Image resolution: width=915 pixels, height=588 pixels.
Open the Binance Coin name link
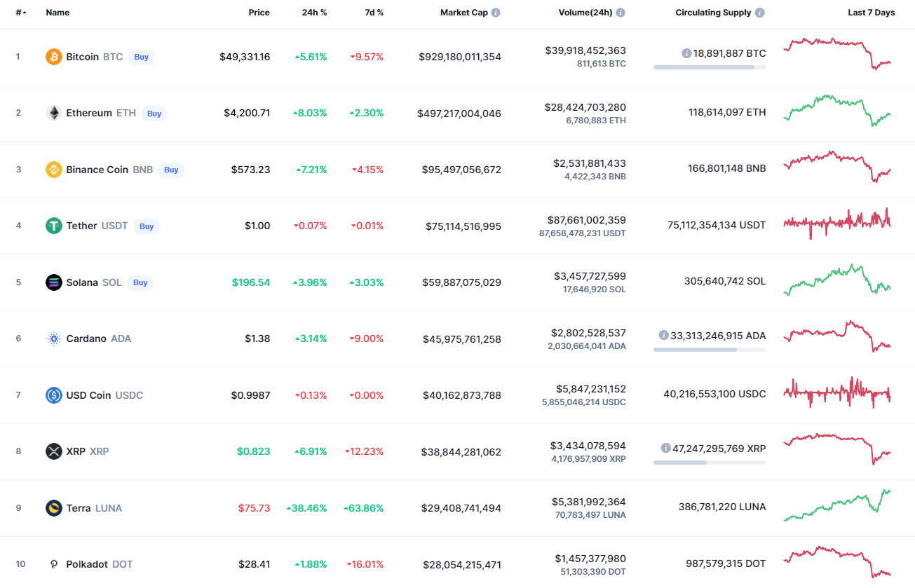click(x=97, y=170)
